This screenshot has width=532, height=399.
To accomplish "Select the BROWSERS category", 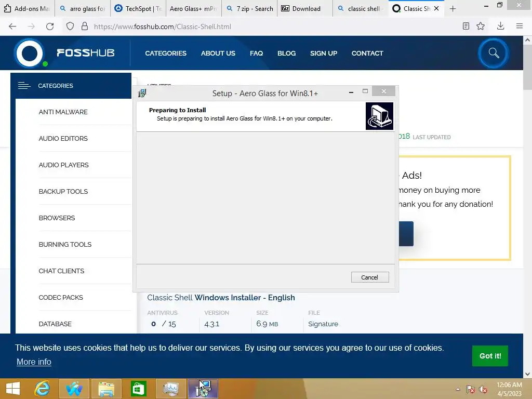I will tap(57, 218).
